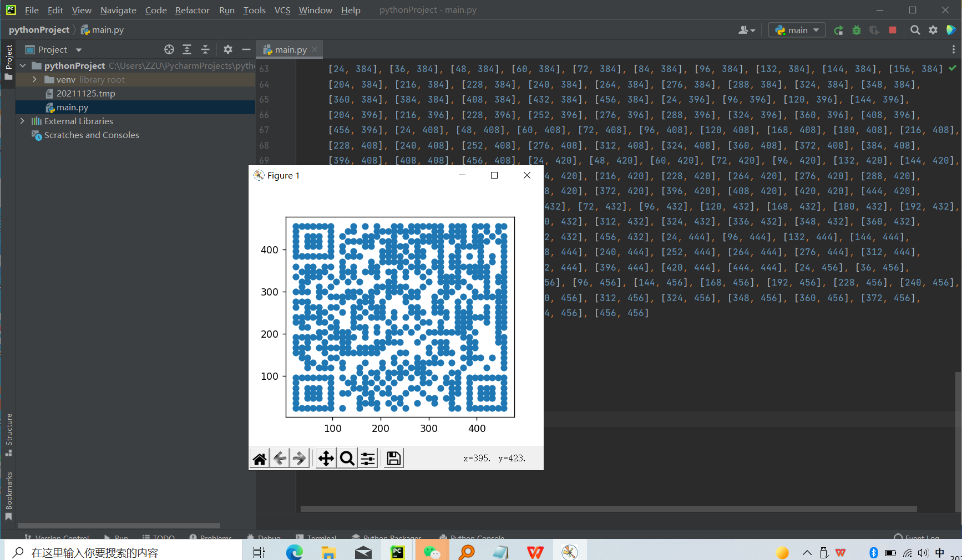Open the Bookmarks sidebar tool button
The image size is (962, 560).
pyautogui.click(x=8, y=496)
